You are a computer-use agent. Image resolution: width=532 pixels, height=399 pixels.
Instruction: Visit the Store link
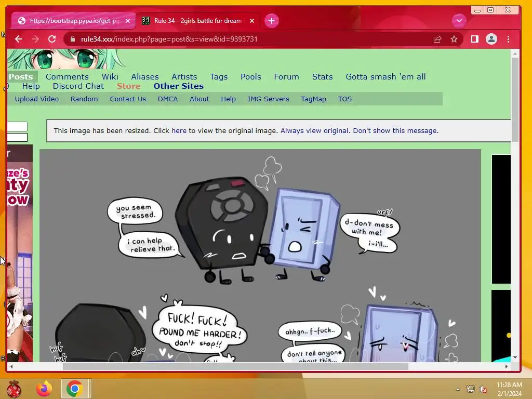point(129,86)
